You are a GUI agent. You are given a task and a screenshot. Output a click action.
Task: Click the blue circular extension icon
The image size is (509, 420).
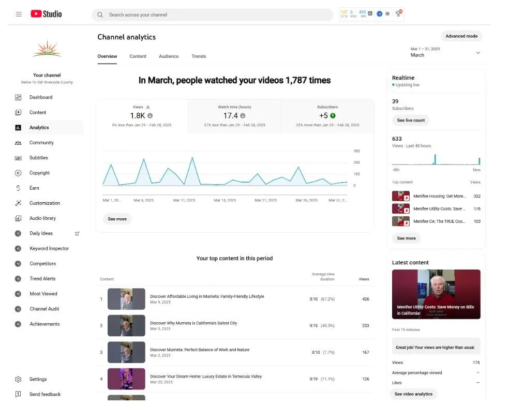379,13
